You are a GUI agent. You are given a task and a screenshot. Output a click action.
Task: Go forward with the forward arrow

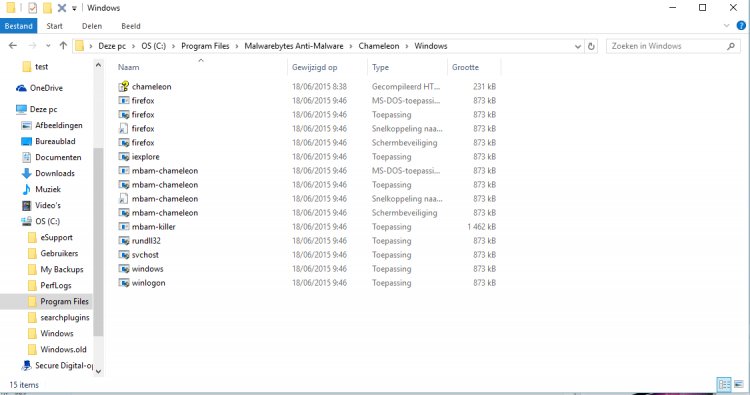(32, 46)
